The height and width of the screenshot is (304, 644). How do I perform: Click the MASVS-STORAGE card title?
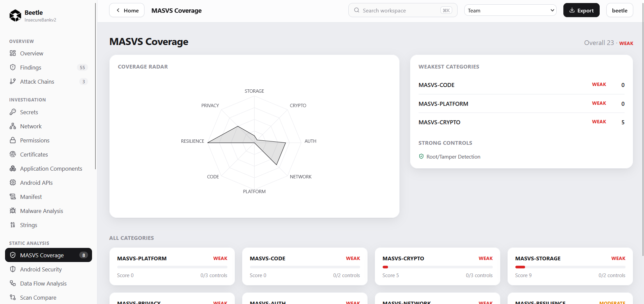click(538, 258)
